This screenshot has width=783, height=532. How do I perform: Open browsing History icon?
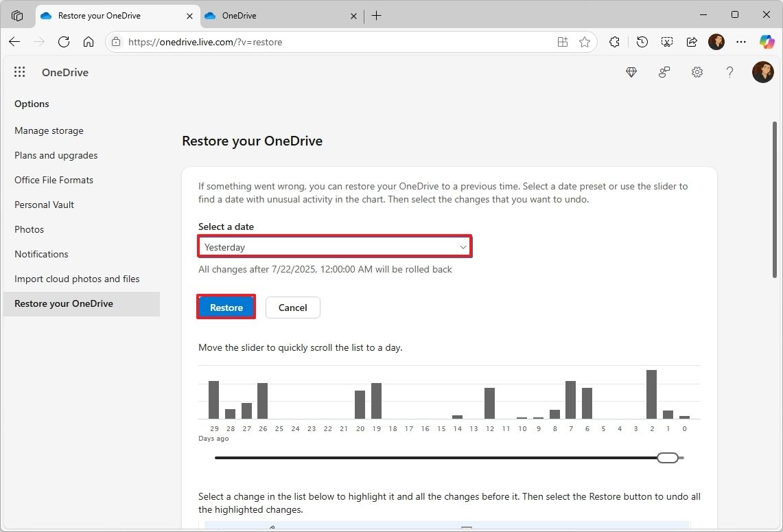pyautogui.click(x=642, y=42)
